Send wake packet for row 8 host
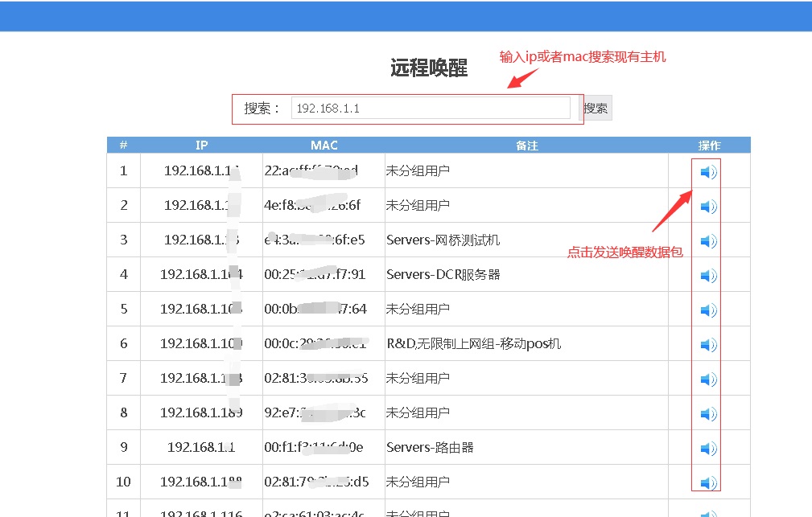812x517 pixels. pyautogui.click(x=708, y=414)
